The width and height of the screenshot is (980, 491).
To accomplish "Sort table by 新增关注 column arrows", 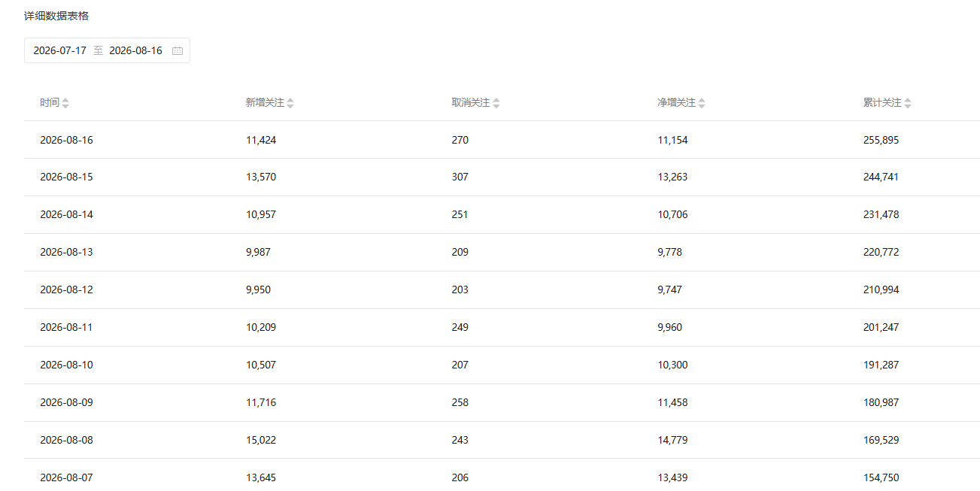I will tap(290, 103).
